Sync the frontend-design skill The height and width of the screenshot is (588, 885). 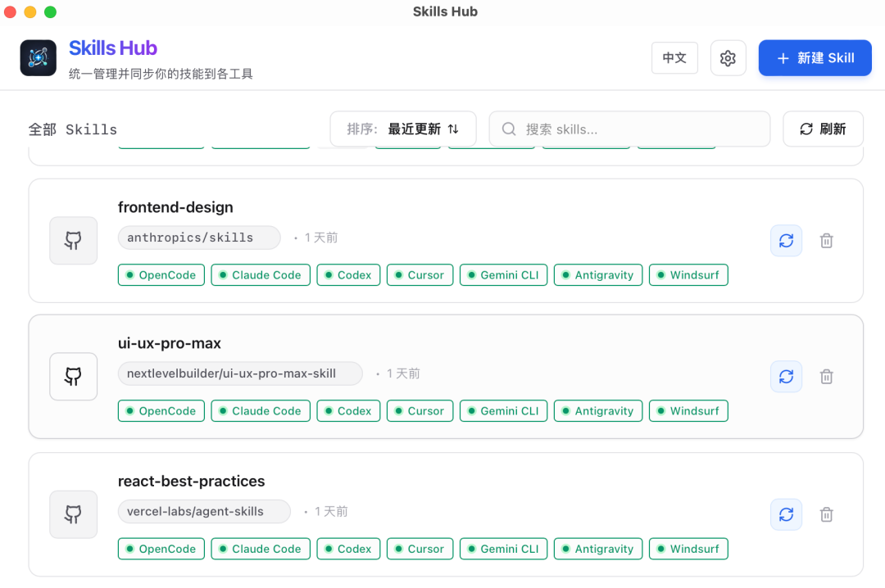coord(786,241)
